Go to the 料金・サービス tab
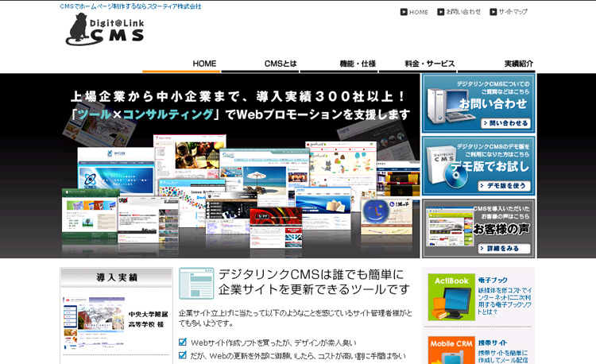 point(430,64)
